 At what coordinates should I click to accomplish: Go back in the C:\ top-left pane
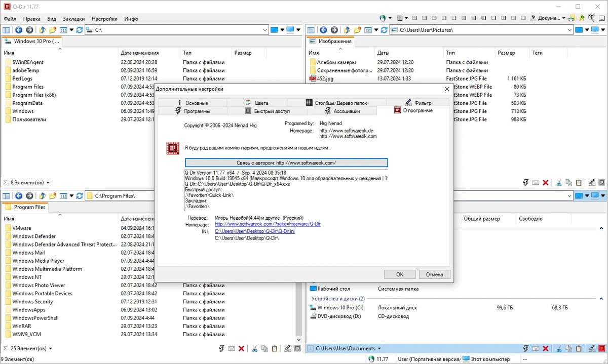pos(19,30)
